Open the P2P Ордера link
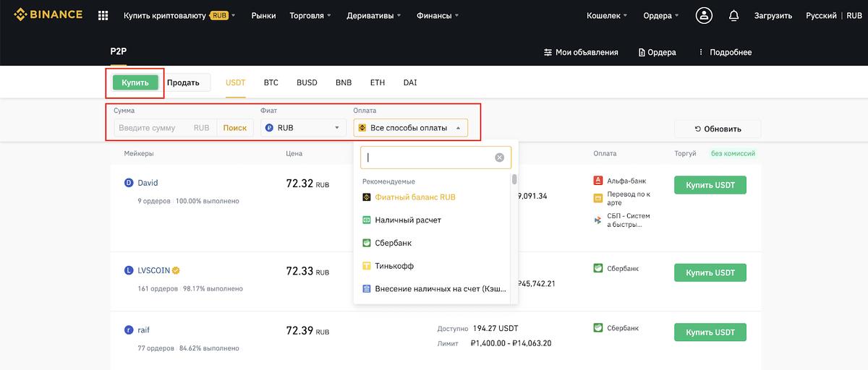The height and width of the screenshot is (370, 868). pos(657,52)
